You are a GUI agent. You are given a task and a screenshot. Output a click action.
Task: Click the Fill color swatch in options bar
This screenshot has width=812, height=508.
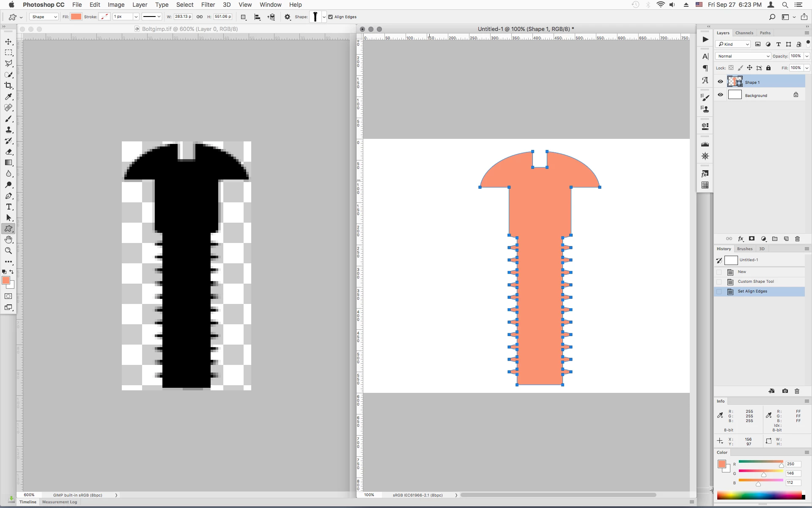click(x=76, y=17)
